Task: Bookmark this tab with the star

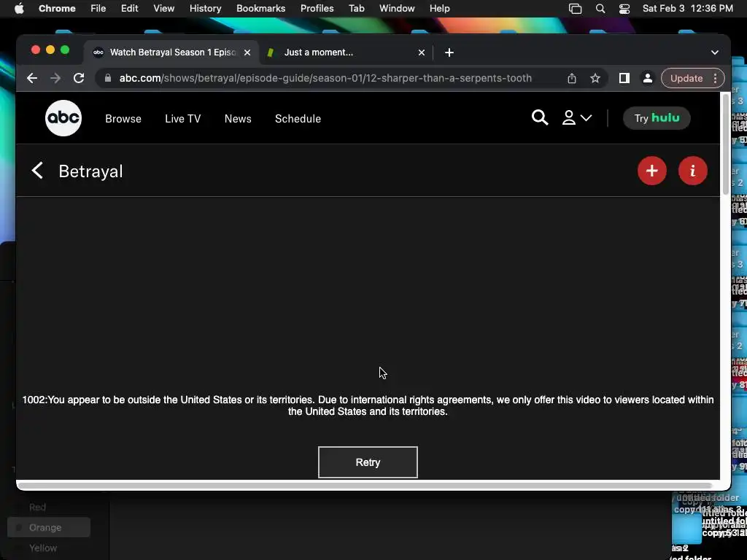Action: [x=595, y=78]
